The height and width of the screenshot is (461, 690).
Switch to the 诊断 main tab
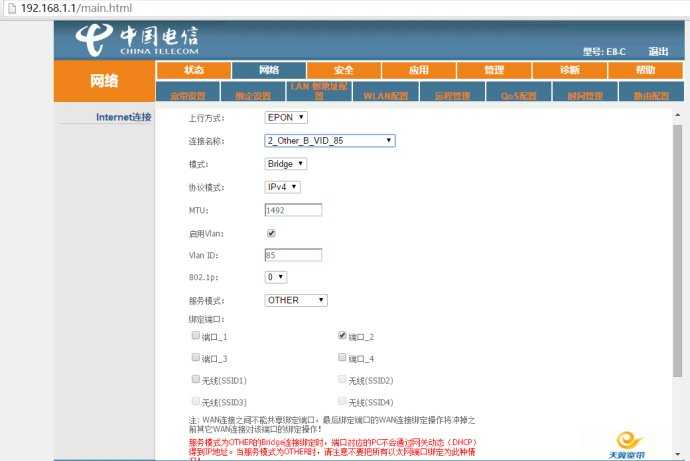click(570, 70)
